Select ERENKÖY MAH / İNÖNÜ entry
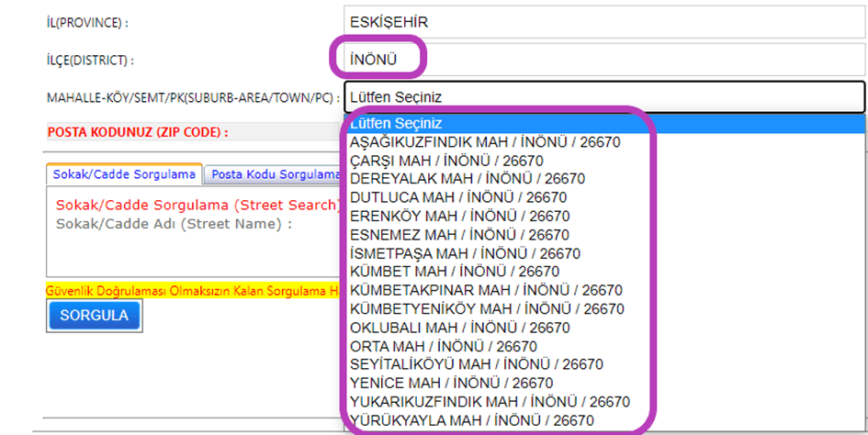868x435 pixels. coord(459,216)
